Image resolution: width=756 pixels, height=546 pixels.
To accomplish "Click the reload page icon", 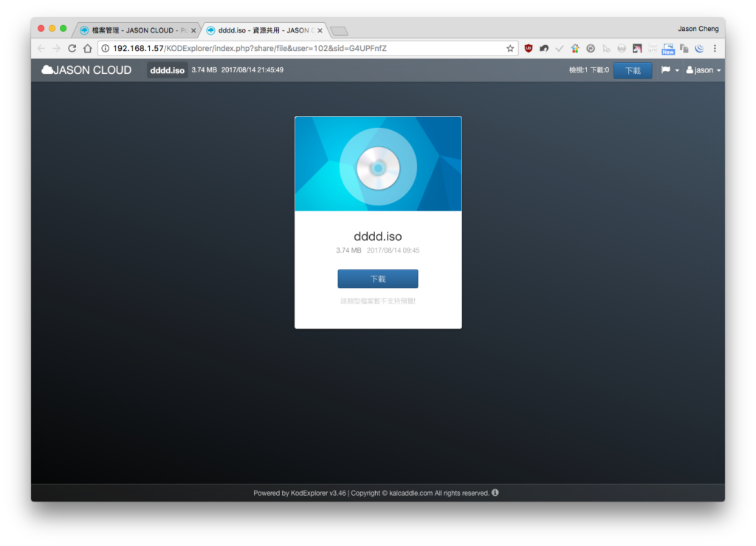I will tap(72, 48).
